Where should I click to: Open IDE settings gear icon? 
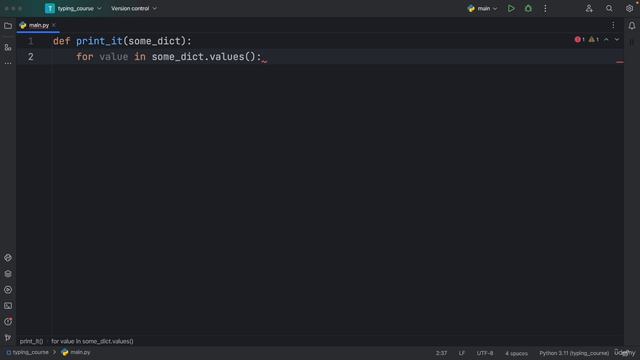[x=629, y=8]
